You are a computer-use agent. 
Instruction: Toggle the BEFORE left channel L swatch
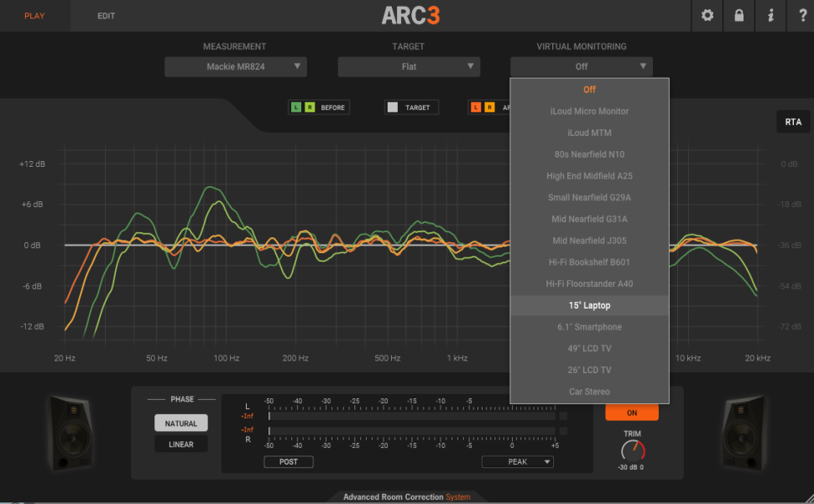click(x=296, y=107)
